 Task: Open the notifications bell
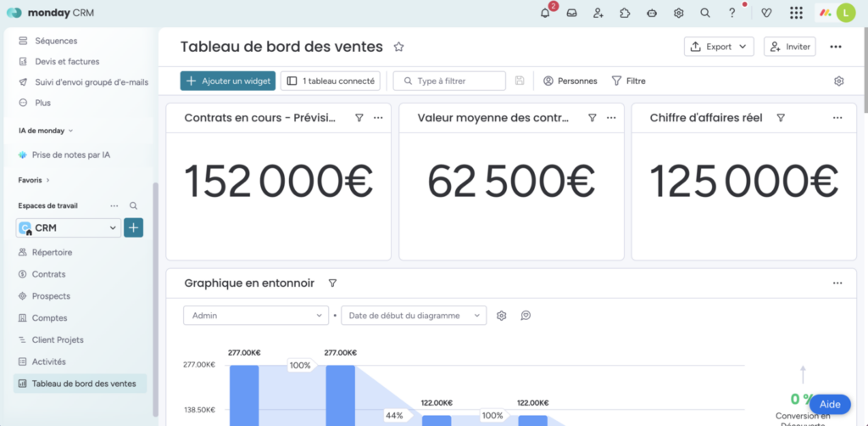[x=545, y=13]
